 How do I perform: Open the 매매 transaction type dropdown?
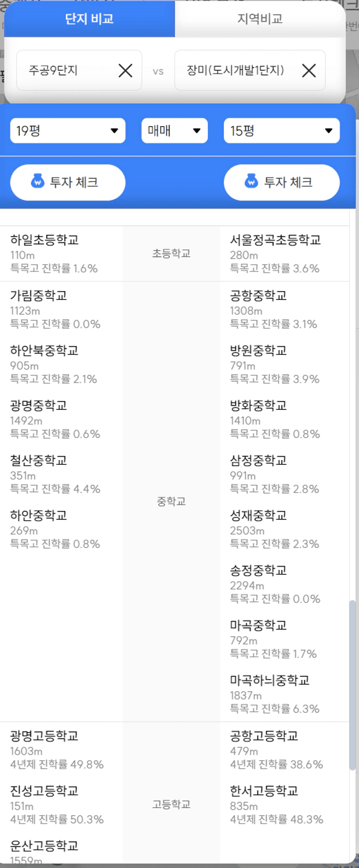click(175, 130)
